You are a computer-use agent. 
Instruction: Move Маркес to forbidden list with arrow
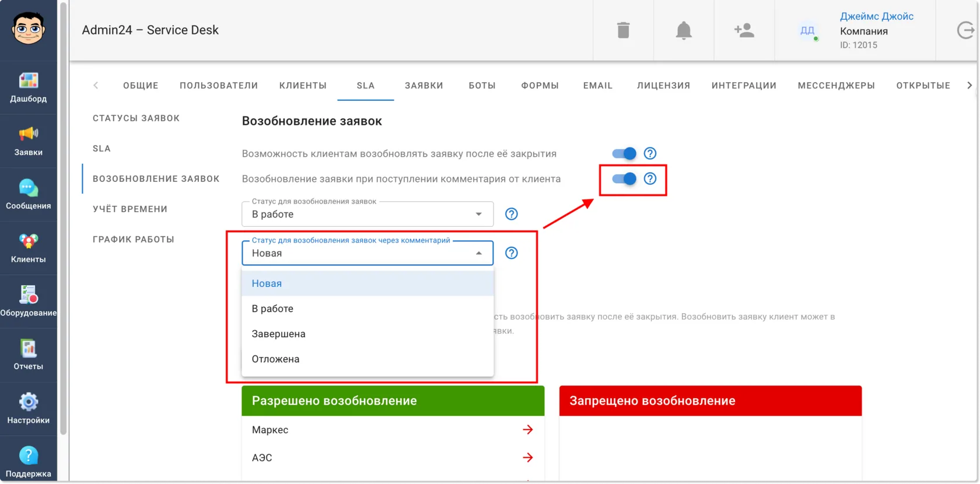pyautogui.click(x=528, y=430)
